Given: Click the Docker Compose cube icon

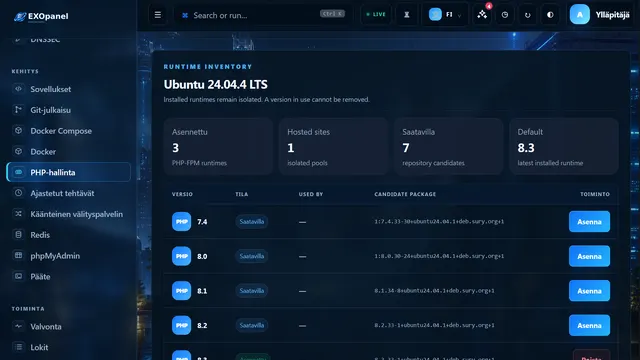Looking at the screenshot, I should (x=18, y=130).
